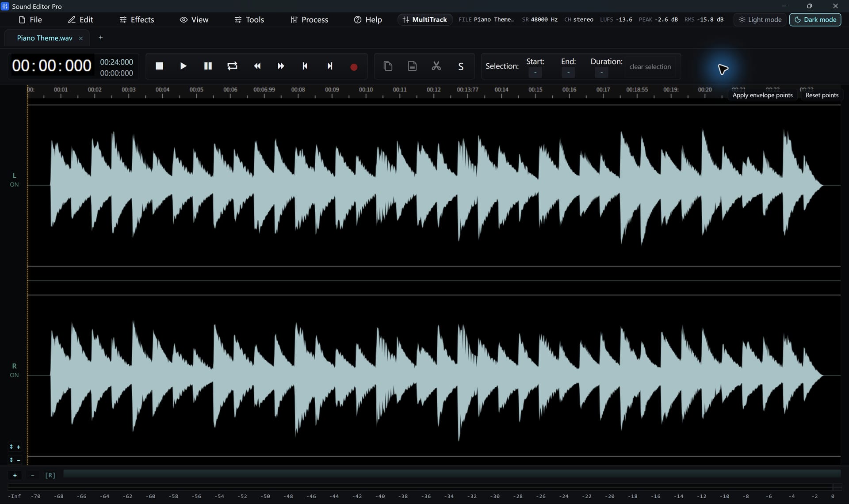Image resolution: width=849 pixels, height=504 pixels.
Task: Open the Process menu
Action: pos(309,19)
